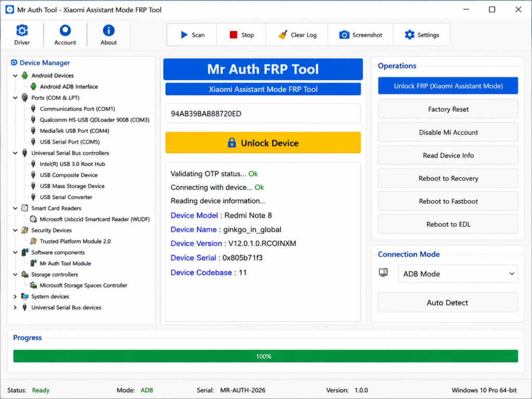Click the Settings gear icon
This screenshot has width=532, height=399.
(x=409, y=35)
